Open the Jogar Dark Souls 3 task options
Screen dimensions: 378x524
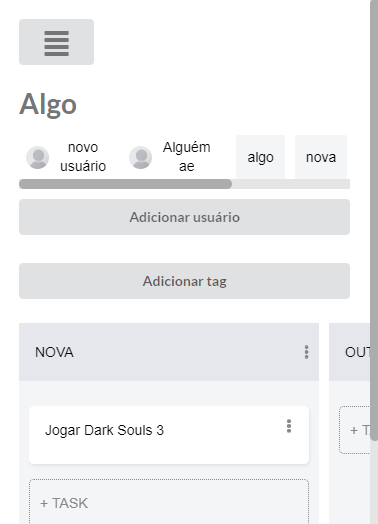coord(289,426)
